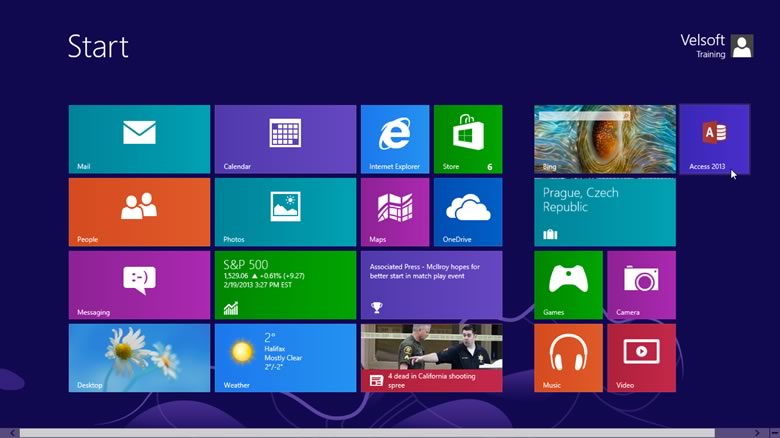Viewport: 780px width, 438px height.
Task: Open the S&P 500 finance tile
Action: click(285, 285)
